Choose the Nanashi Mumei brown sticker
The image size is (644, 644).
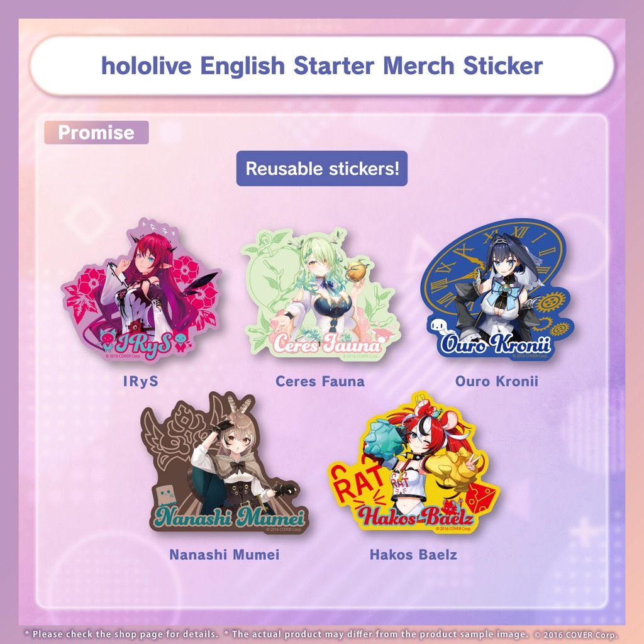(225, 462)
